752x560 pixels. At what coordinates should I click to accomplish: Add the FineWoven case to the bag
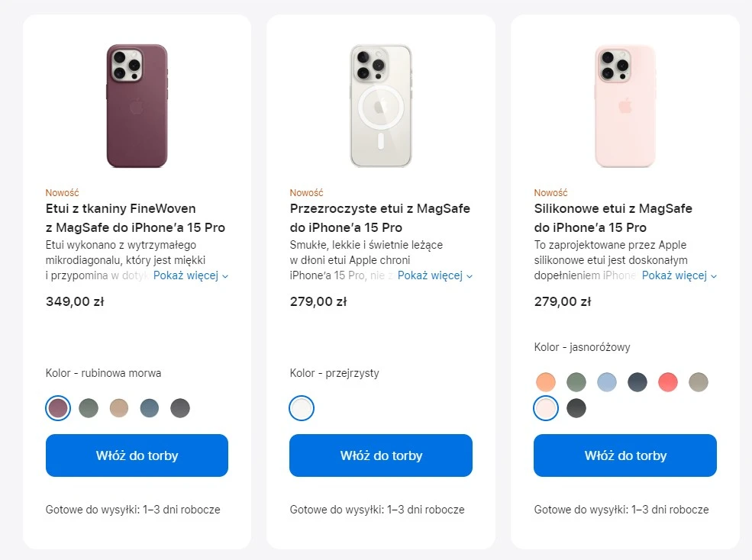click(137, 455)
